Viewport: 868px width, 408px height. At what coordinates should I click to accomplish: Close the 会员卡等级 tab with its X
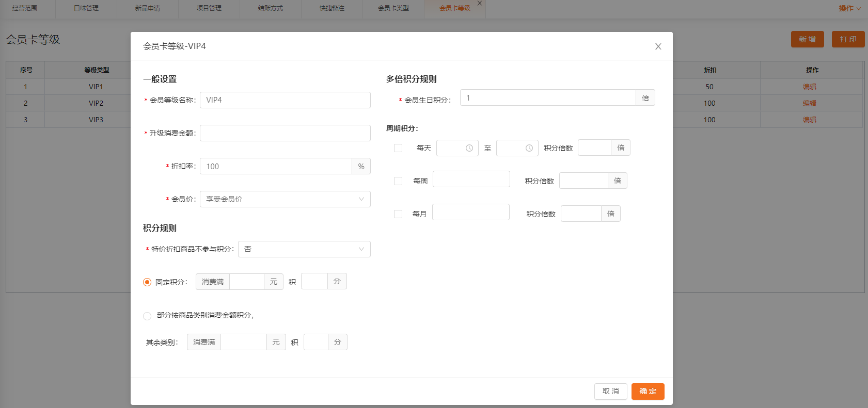[x=480, y=3]
